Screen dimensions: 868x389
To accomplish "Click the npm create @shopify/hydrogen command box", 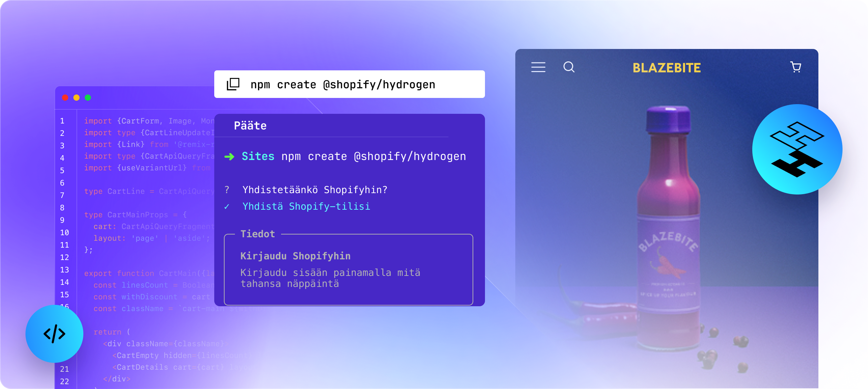I will [349, 84].
